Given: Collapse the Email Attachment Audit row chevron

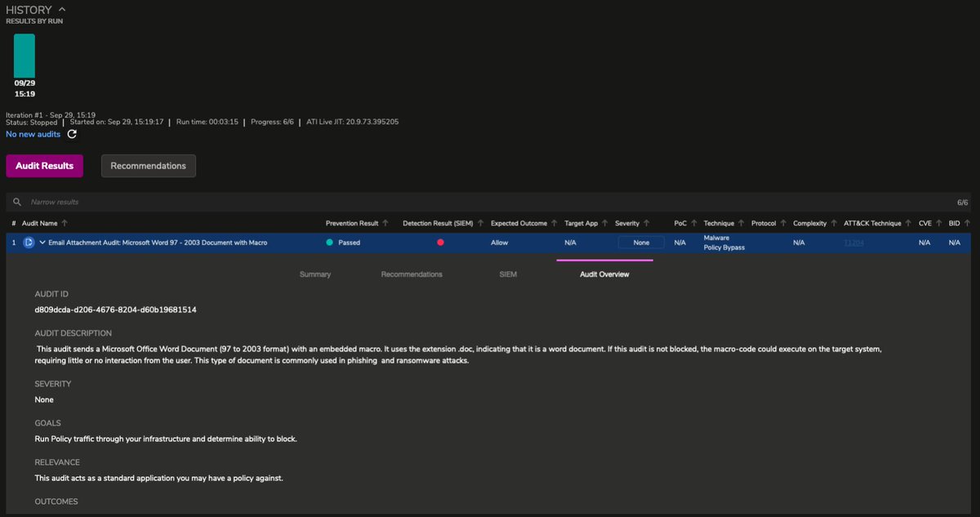Looking at the screenshot, I should point(42,243).
